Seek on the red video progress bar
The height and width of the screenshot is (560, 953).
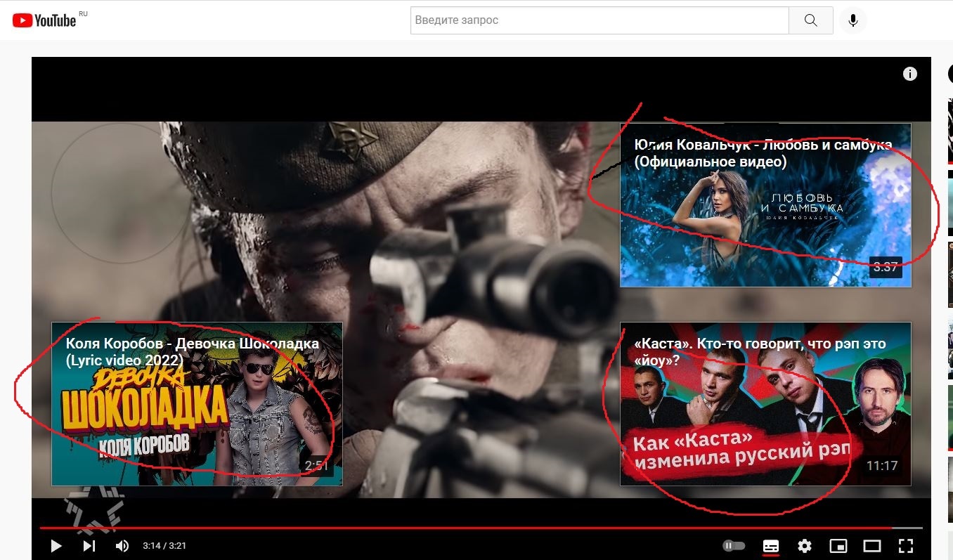pos(481,528)
